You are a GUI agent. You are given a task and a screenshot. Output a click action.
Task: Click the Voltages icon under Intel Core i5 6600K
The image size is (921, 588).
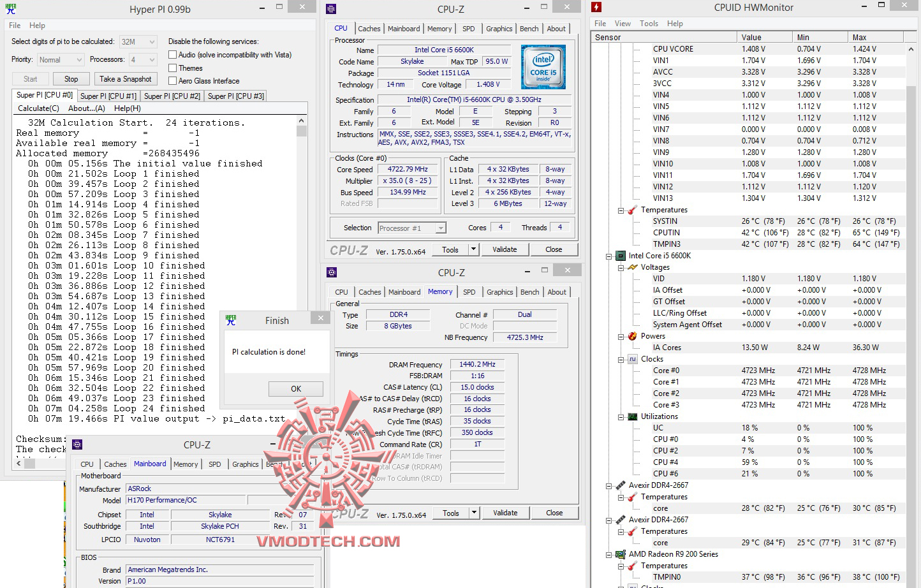coord(633,267)
